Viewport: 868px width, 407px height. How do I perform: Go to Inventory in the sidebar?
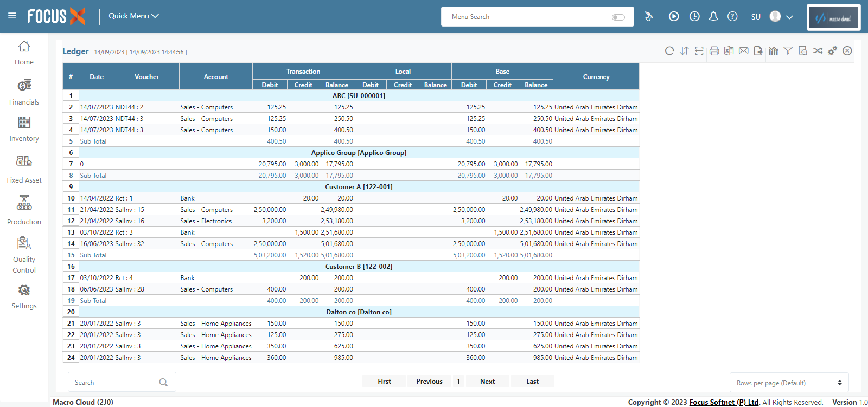pos(24,129)
